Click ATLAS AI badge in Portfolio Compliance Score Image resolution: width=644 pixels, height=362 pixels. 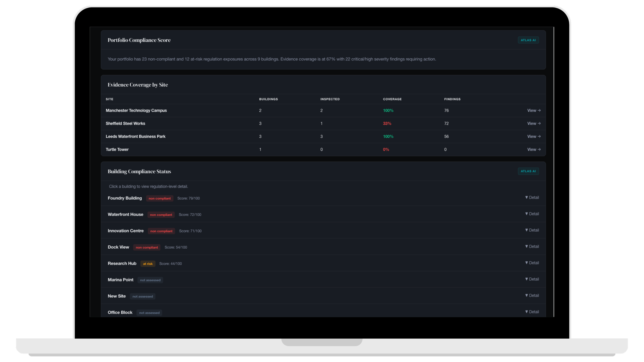click(x=528, y=40)
